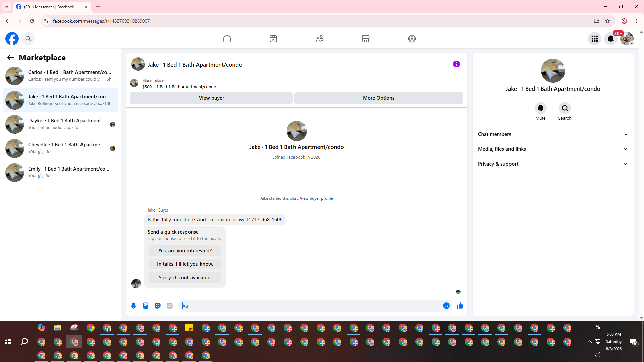Expand the Privacy & support section
Viewport: 644px width, 362px height.
click(x=553, y=164)
